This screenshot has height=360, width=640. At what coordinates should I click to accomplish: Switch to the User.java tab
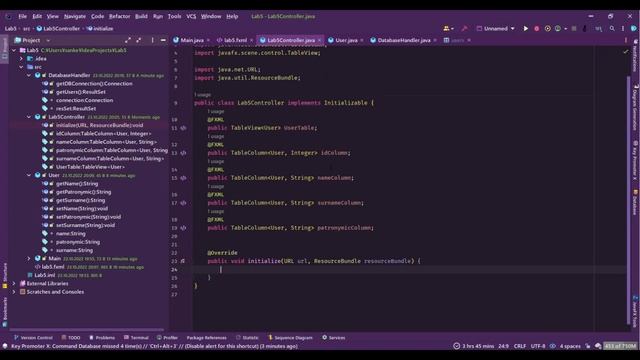click(x=346, y=40)
